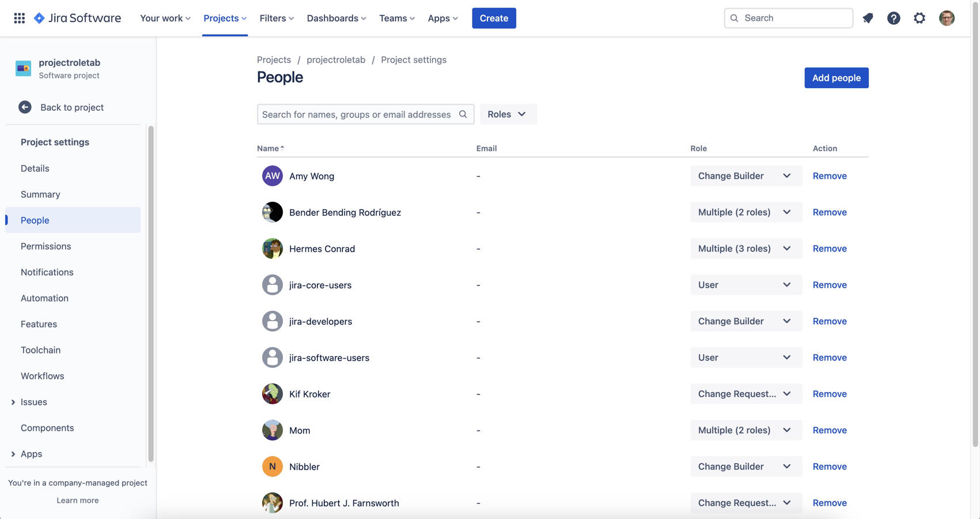Remove Nibbler from the project
Viewport: 980px width, 519px height.
830,467
